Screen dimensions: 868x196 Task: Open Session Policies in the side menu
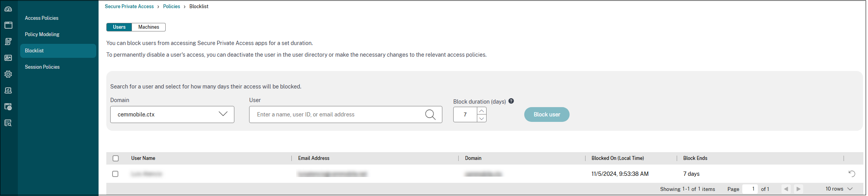pyautogui.click(x=42, y=67)
